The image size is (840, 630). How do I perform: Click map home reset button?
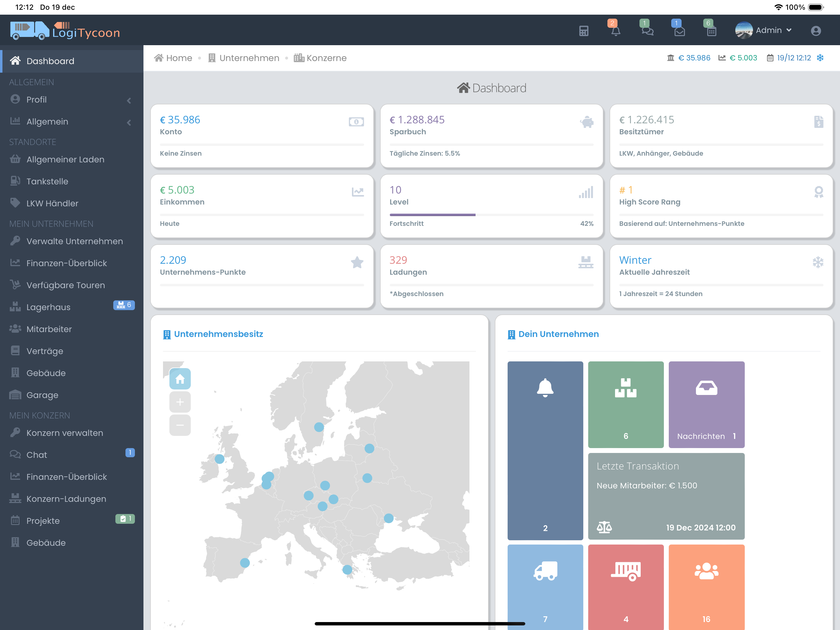coord(180,378)
